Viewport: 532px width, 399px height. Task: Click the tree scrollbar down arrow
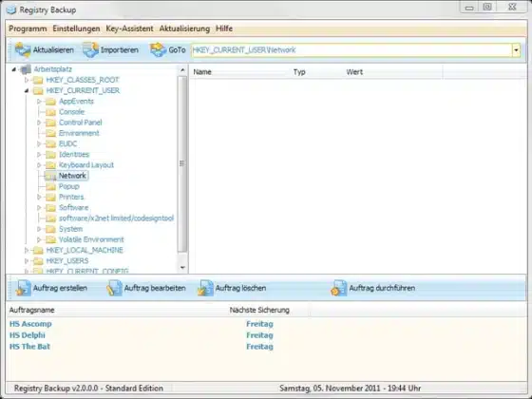[182, 267]
